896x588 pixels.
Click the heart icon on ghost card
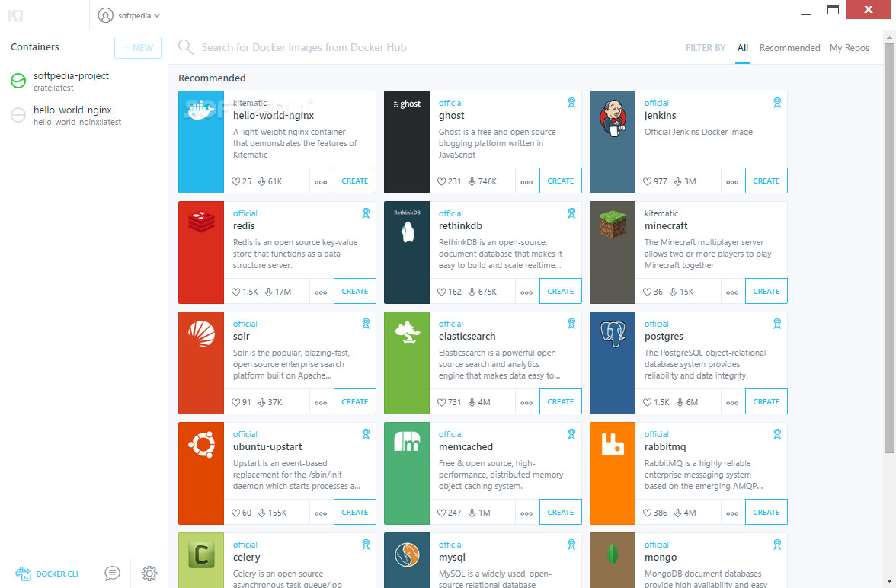click(x=442, y=181)
